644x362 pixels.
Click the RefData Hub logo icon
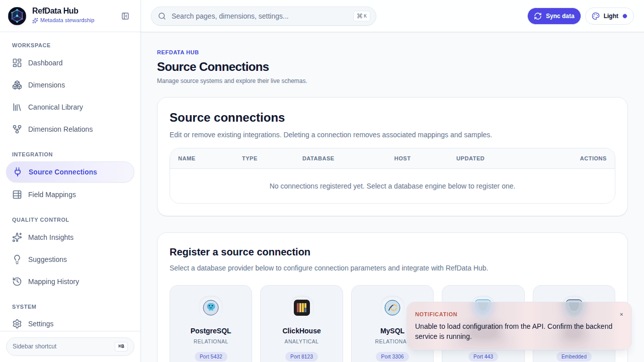(17, 16)
